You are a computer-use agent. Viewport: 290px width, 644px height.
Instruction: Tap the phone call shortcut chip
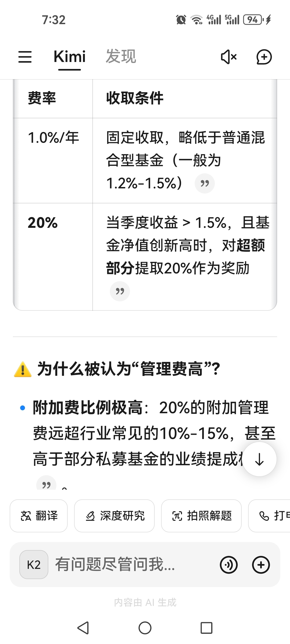coord(269,516)
